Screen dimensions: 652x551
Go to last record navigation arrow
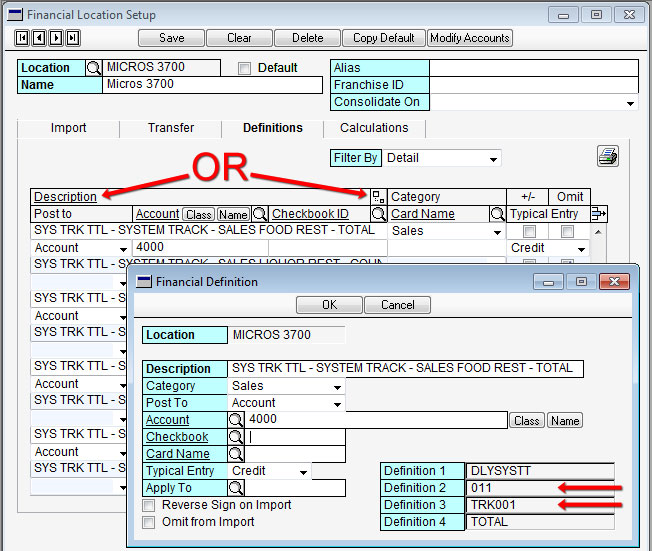73,38
